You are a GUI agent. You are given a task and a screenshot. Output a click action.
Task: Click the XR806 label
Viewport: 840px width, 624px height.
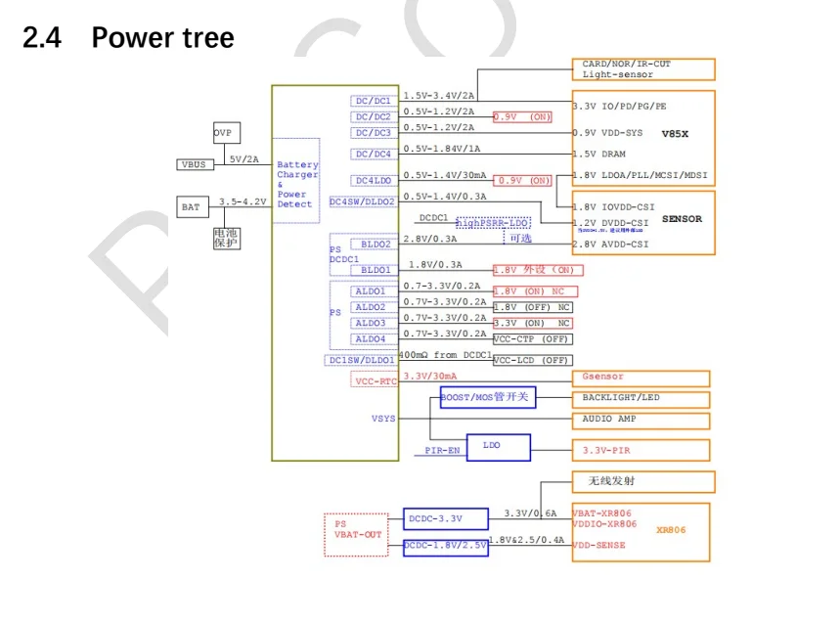tap(671, 530)
